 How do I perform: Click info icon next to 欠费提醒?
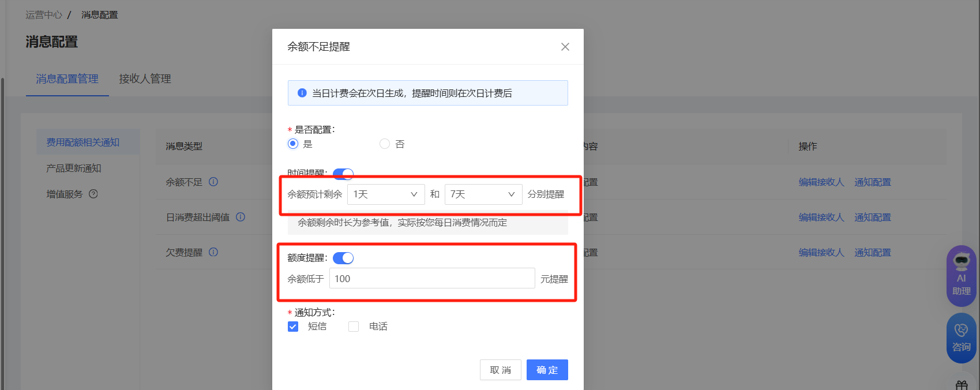click(213, 252)
